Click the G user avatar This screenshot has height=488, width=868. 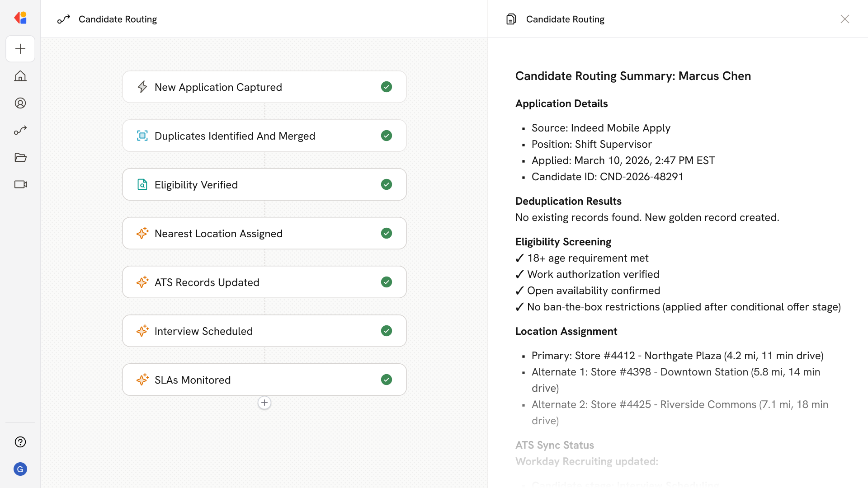coord(20,469)
